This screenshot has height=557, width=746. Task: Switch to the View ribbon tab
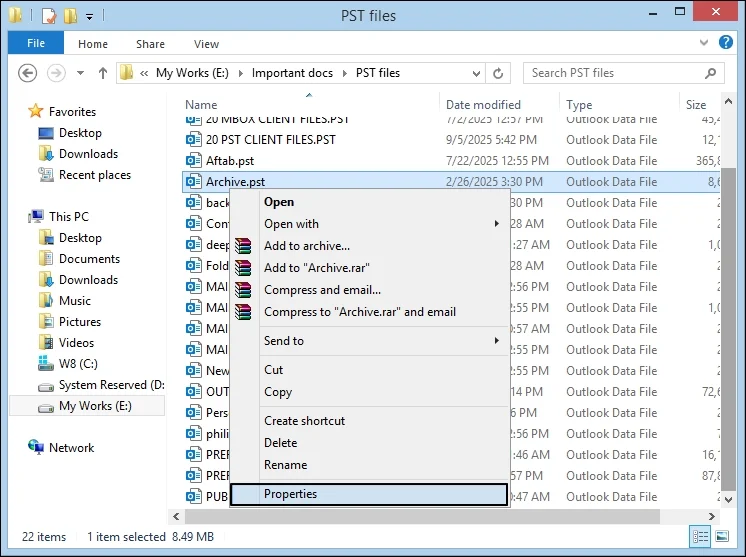tap(206, 44)
